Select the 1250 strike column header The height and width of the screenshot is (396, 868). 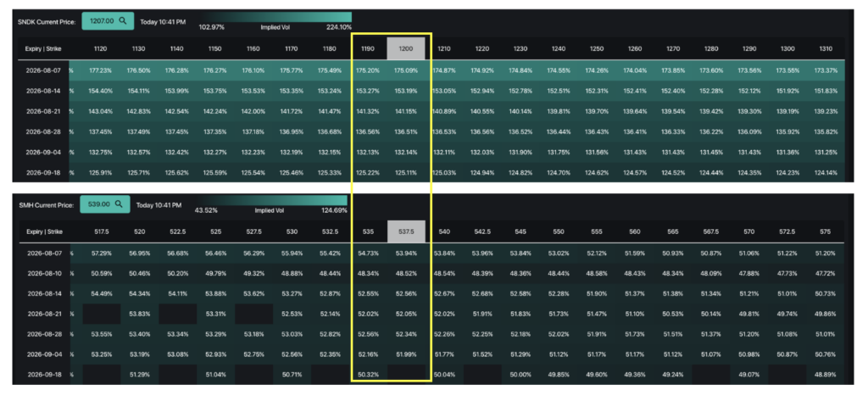[x=596, y=48]
